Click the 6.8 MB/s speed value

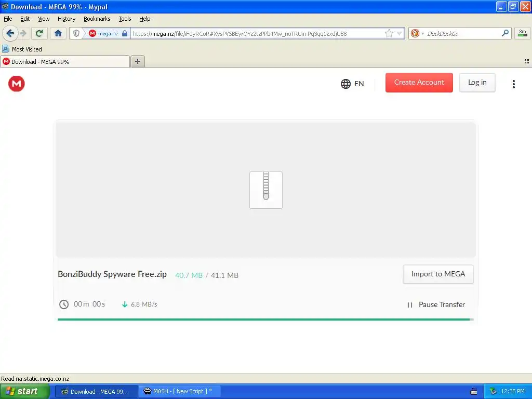[x=144, y=304]
